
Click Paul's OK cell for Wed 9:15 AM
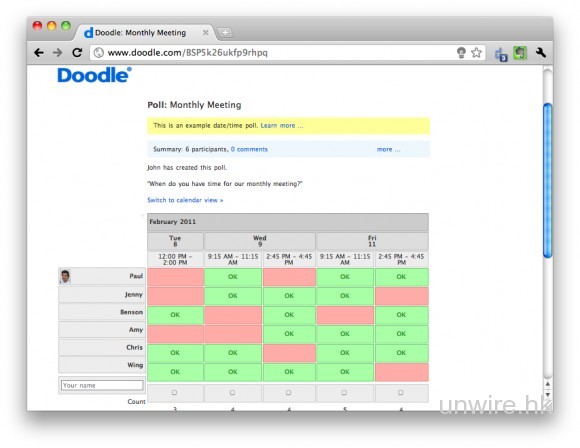coord(233,277)
